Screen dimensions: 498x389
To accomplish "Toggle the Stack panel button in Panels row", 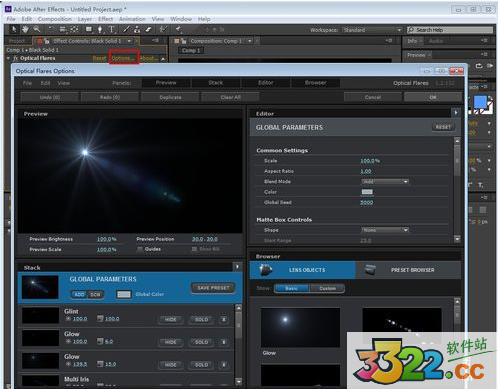I will tap(216, 83).
